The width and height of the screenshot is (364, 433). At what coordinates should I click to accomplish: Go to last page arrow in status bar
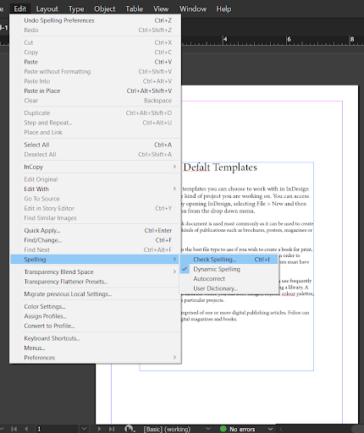(x=112, y=429)
